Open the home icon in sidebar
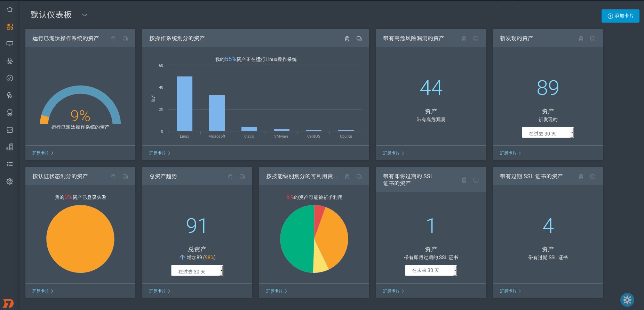 pyautogui.click(x=10, y=9)
